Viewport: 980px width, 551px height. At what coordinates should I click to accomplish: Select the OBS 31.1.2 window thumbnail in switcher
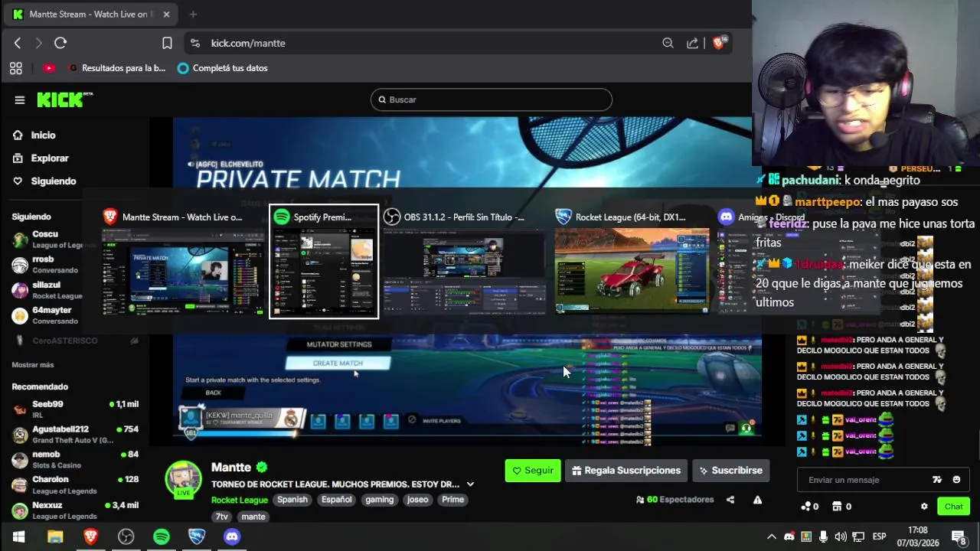click(464, 262)
